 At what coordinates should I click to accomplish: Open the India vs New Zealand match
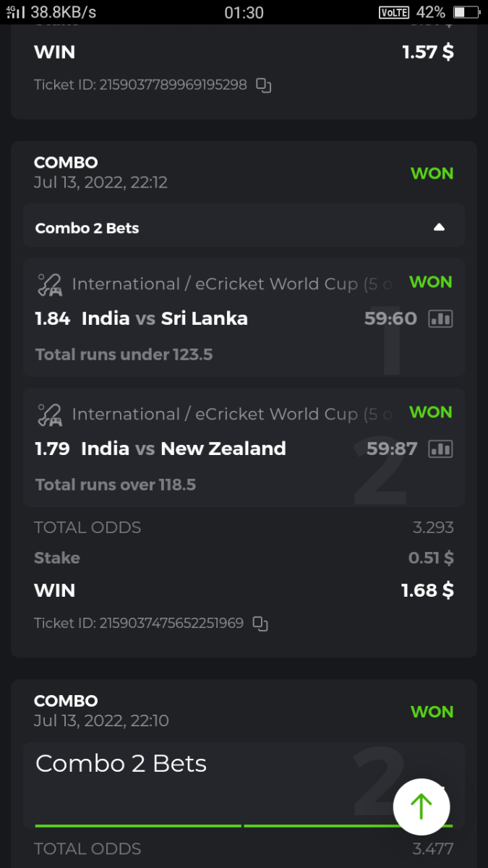tap(183, 449)
